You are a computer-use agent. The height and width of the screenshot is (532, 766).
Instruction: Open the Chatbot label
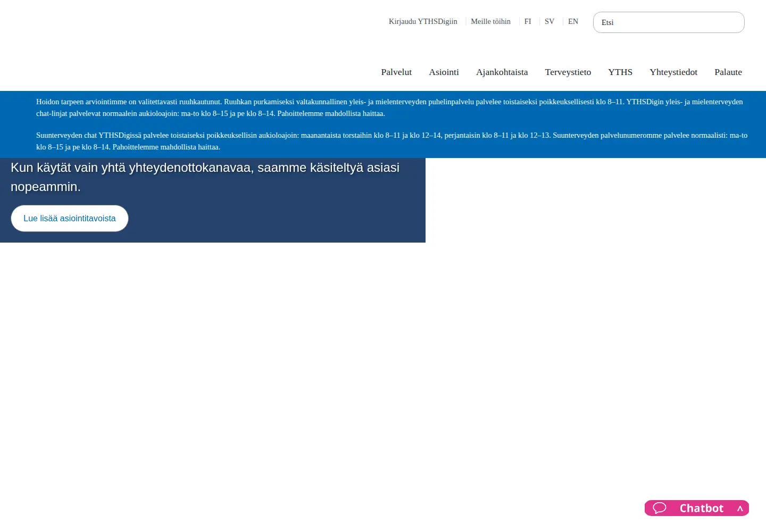coord(701,508)
